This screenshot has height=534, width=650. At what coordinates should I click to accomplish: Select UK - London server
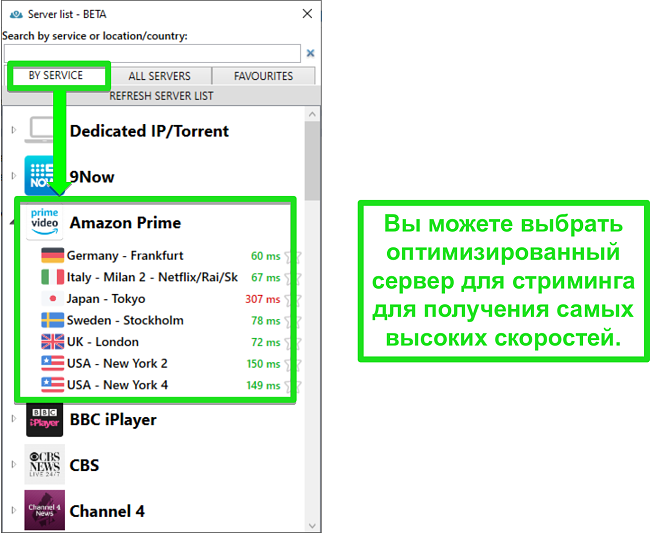click(103, 342)
